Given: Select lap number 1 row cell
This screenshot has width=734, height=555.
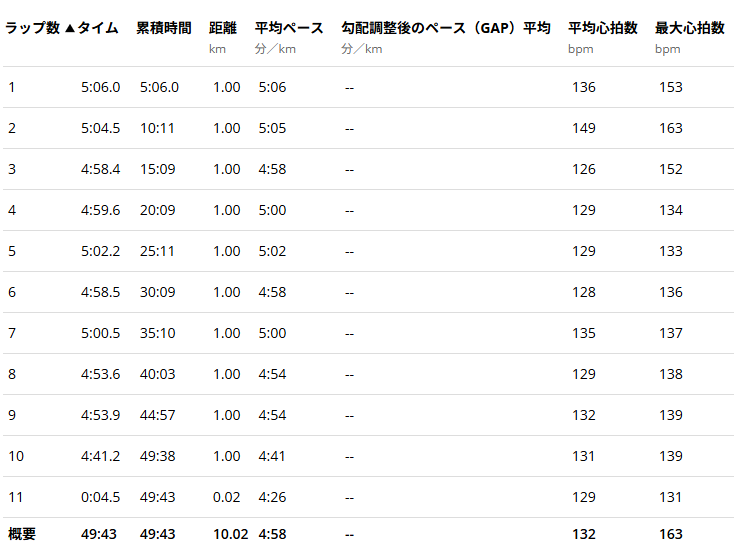Looking at the screenshot, I should pos(12,87).
